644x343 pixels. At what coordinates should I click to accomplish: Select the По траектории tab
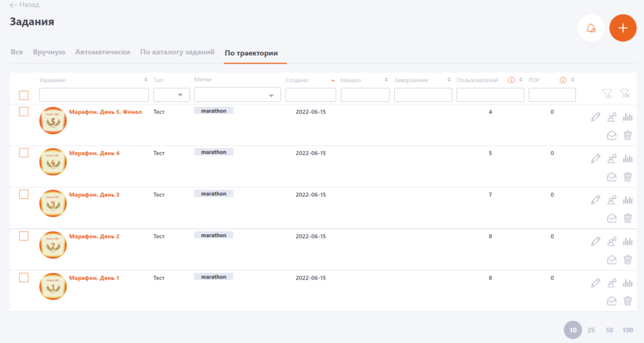tap(251, 53)
